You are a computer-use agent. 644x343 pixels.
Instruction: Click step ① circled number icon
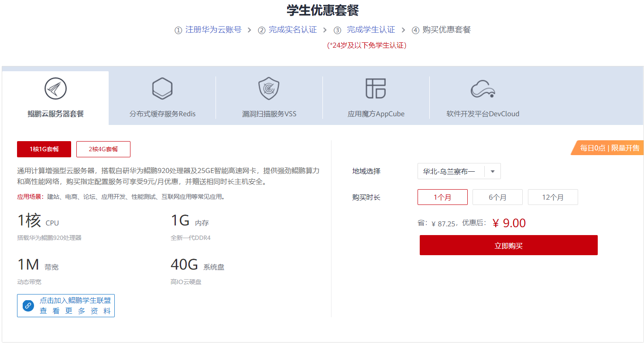[x=178, y=29]
